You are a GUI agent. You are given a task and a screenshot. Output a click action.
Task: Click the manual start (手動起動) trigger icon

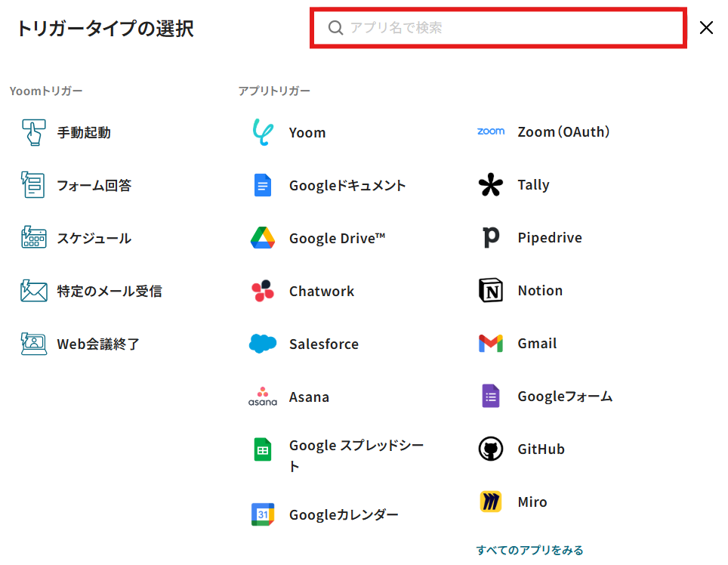33,132
